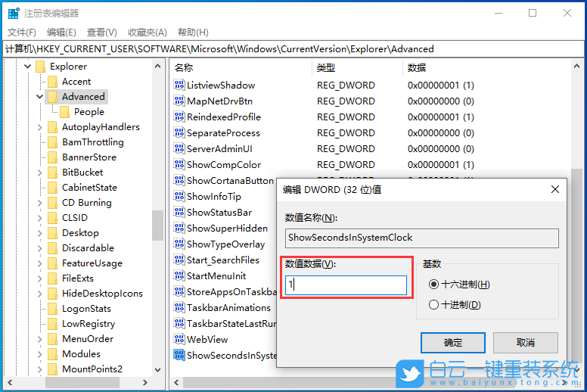The image size is (587, 392).
Task: Expand the BitBucket tree node
Action: (x=39, y=173)
